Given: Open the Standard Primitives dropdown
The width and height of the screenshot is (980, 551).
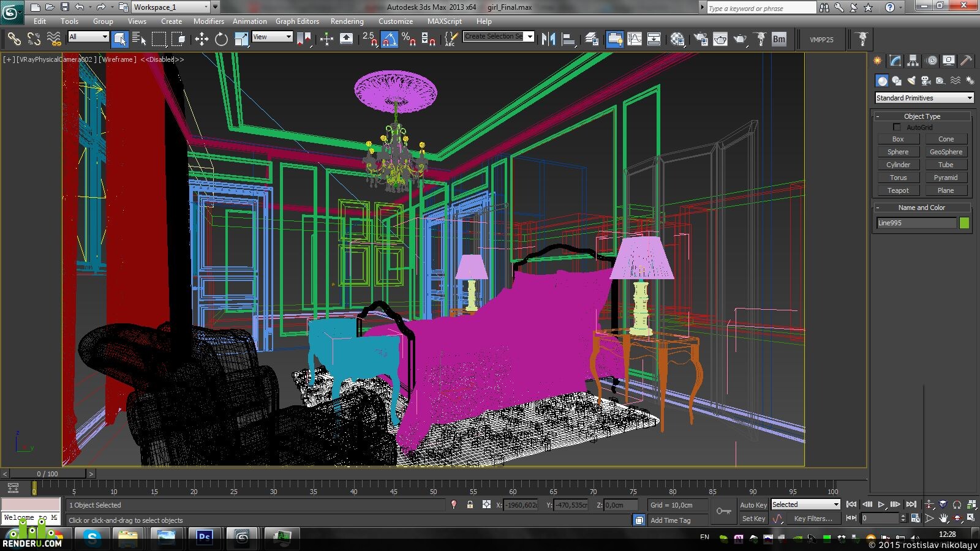Looking at the screenshot, I should (x=924, y=98).
